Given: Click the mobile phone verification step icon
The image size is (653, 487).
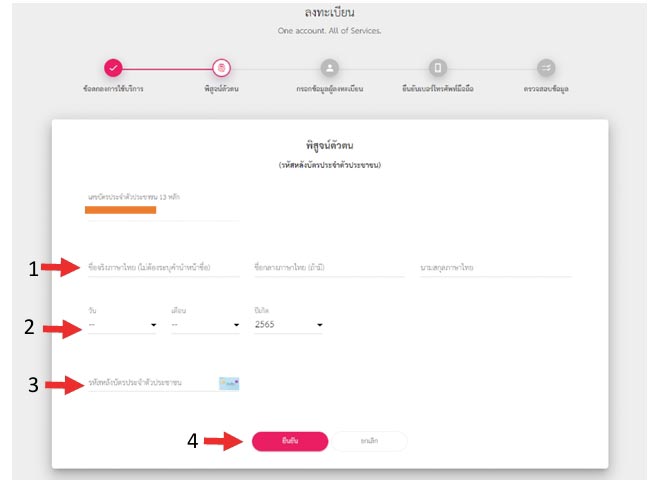Looking at the screenshot, I should point(438,68).
